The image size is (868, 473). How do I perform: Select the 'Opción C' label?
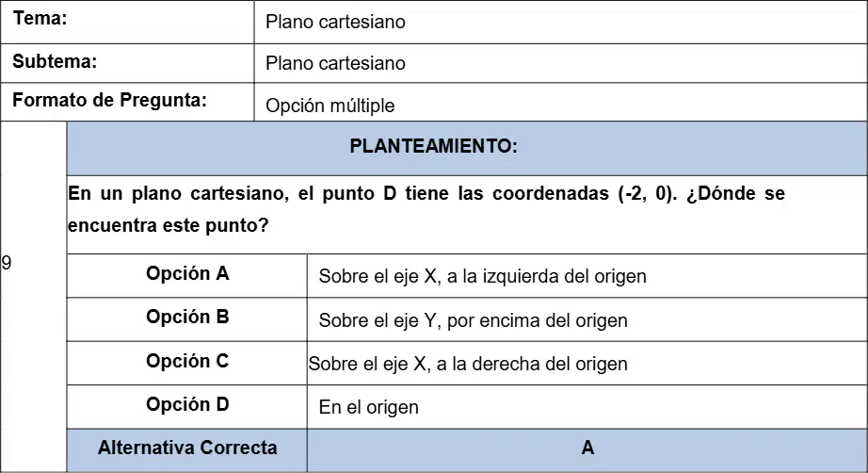[x=187, y=361]
